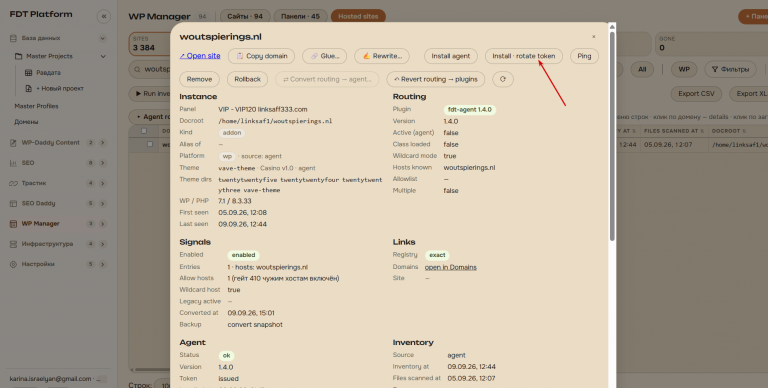Click the Copy domain button
The width and height of the screenshot is (768, 388).
pyautogui.click(x=262, y=56)
